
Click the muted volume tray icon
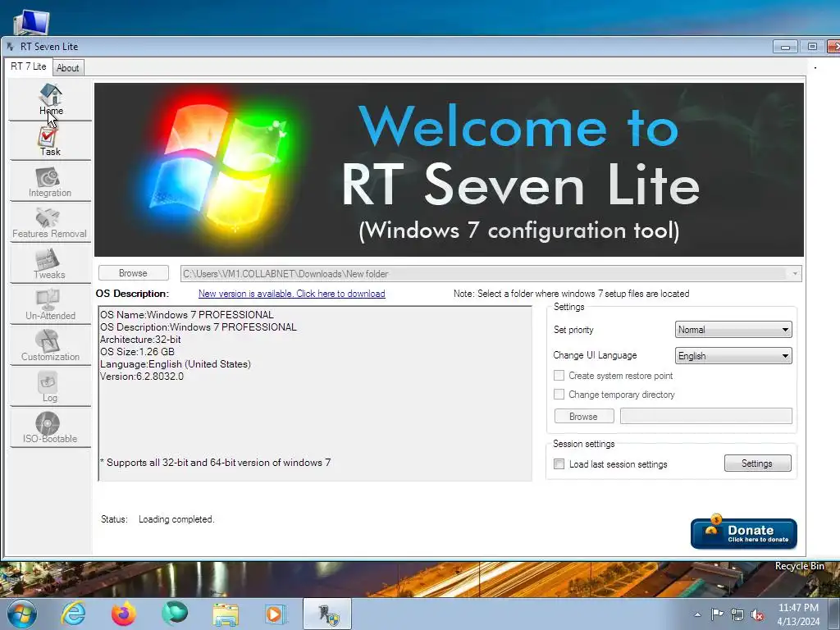(757, 614)
